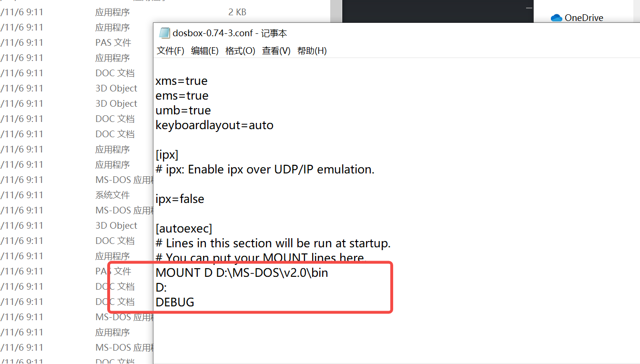Open the 帮助(H) menu
This screenshot has width=640, height=364.
point(312,51)
